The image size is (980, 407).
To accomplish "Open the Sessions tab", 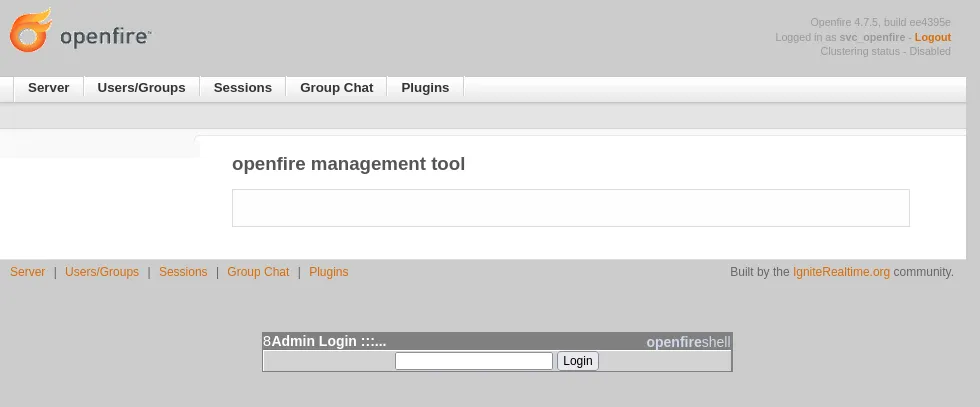I will point(242,88).
